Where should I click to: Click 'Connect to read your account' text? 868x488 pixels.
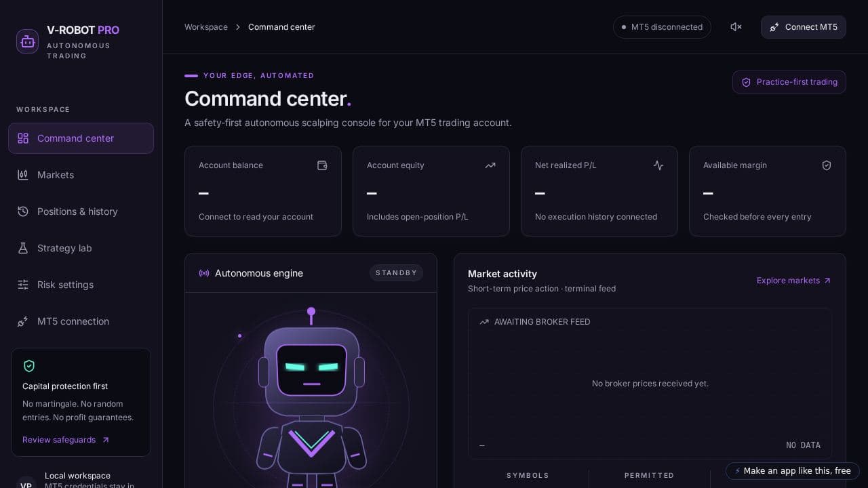(x=256, y=217)
